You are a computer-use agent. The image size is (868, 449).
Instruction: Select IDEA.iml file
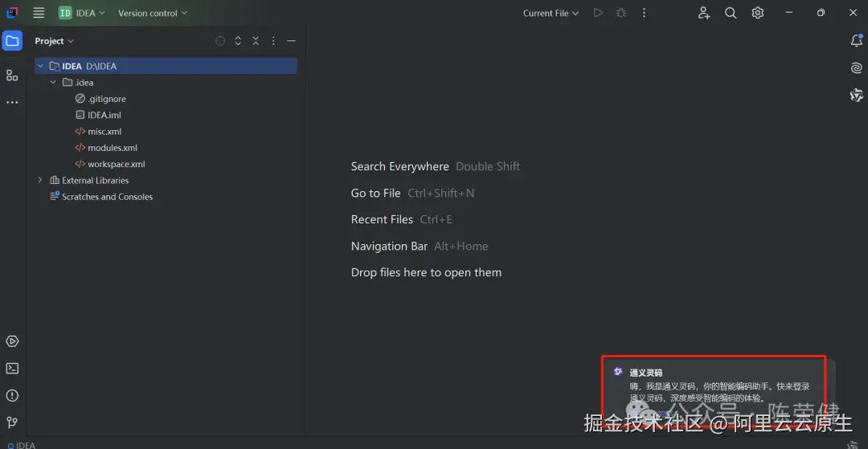tap(98, 115)
